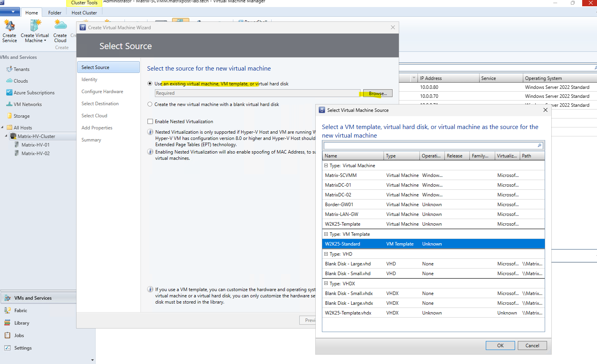Sort by the Type column header
This screenshot has height=364, width=597.
click(x=402, y=156)
